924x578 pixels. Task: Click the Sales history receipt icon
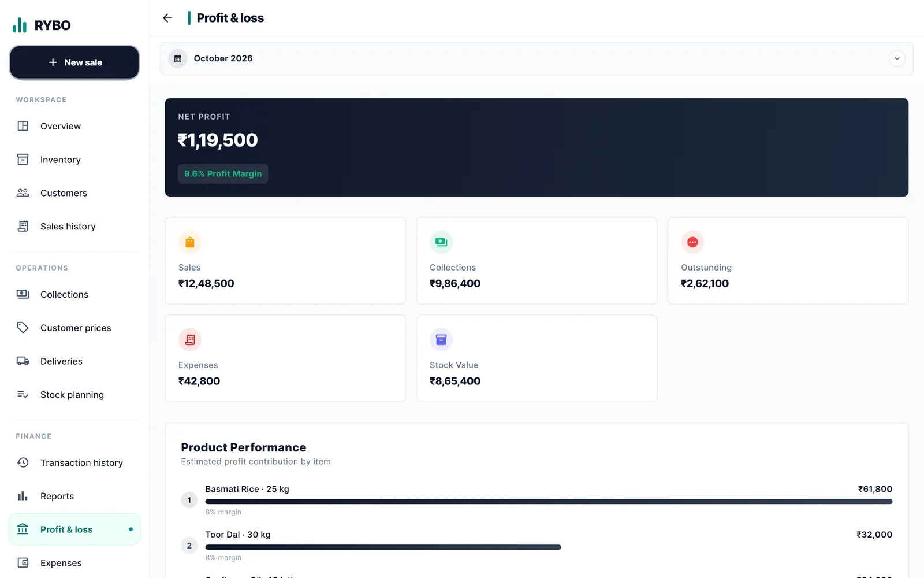tap(23, 227)
